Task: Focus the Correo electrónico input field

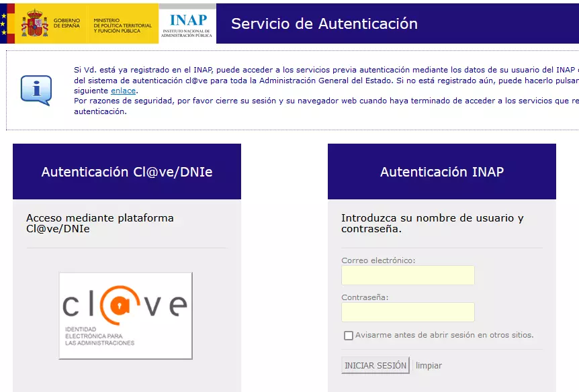Action: [x=408, y=275]
